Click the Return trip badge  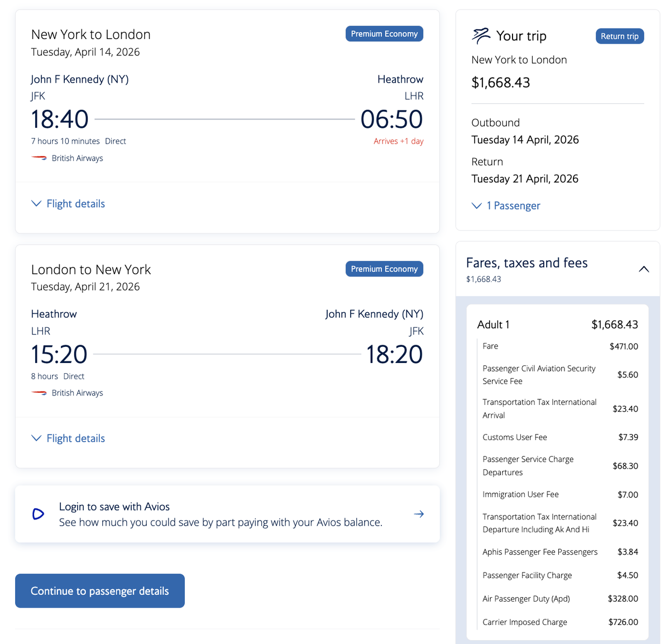coord(620,36)
